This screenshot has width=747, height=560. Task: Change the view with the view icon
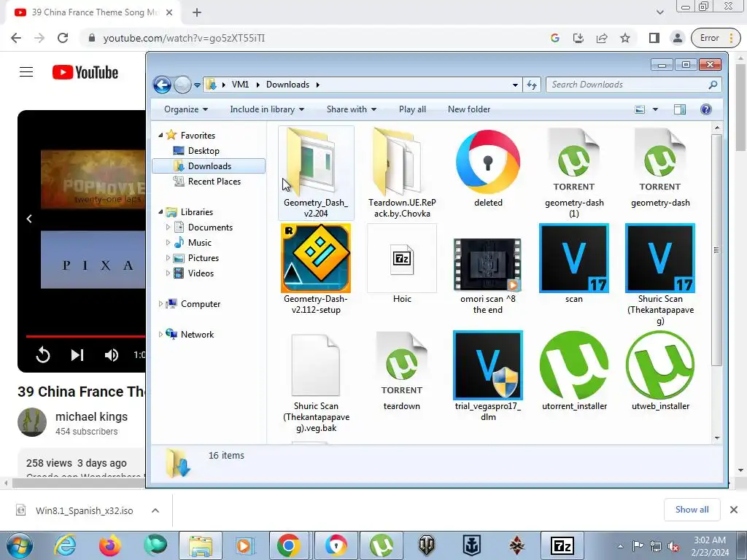(640, 109)
